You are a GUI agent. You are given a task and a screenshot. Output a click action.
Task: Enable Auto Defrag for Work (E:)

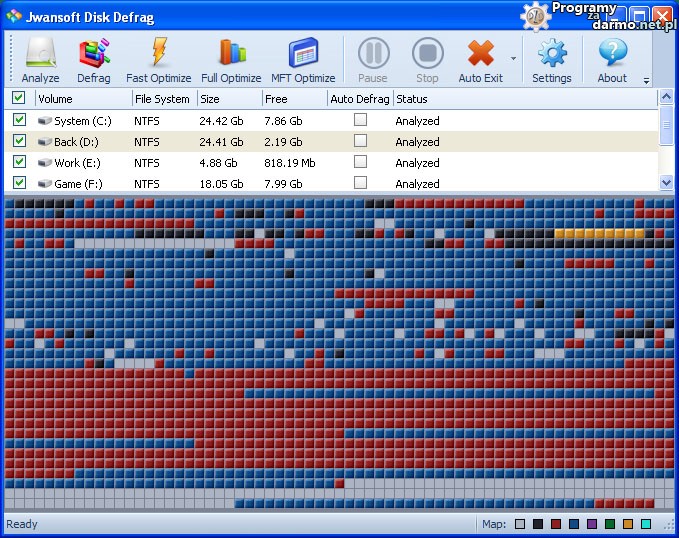[x=360, y=162]
